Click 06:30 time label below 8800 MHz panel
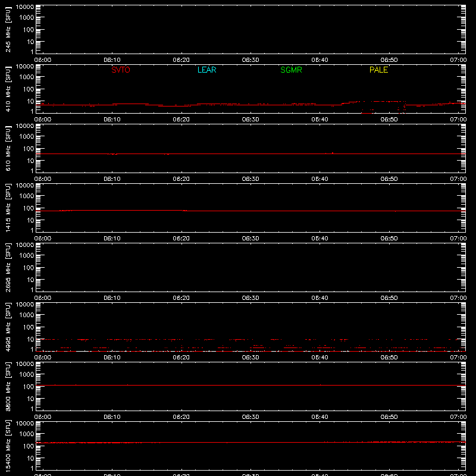The width and height of the screenshot is (476, 476). (x=250, y=417)
